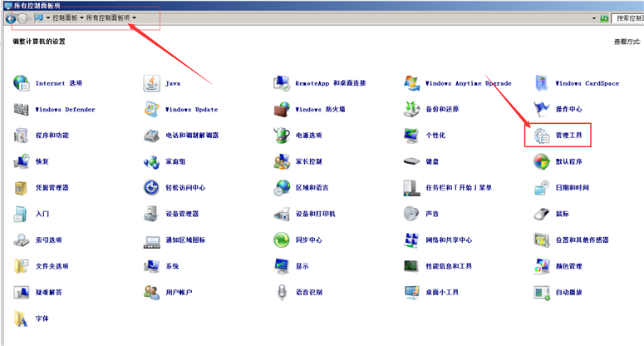Open 设备和打印机 icon
Screen dimensions: 644x346
click(282, 214)
